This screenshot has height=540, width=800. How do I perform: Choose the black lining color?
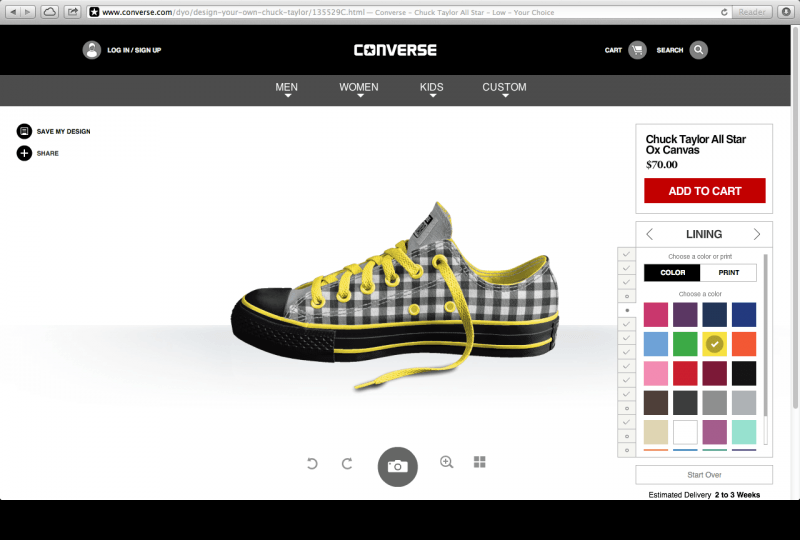pos(744,373)
